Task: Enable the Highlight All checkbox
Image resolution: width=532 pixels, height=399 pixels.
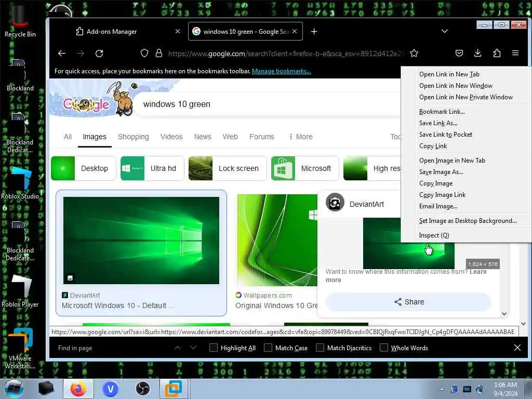Action: [x=214, y=348]
